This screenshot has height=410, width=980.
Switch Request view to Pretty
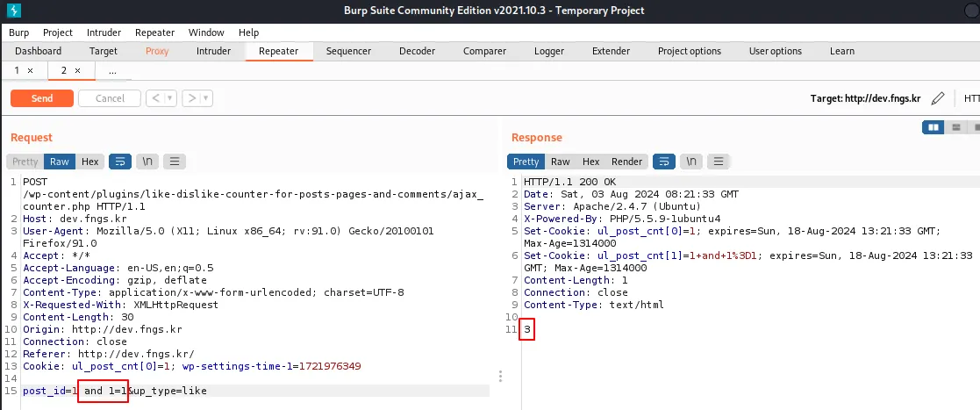25,162
